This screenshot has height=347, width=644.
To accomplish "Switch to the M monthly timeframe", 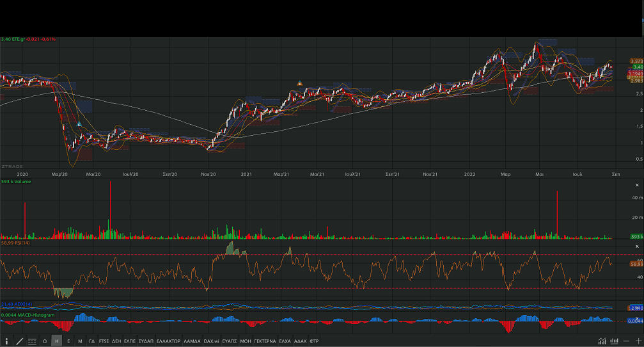I will 80,341.
